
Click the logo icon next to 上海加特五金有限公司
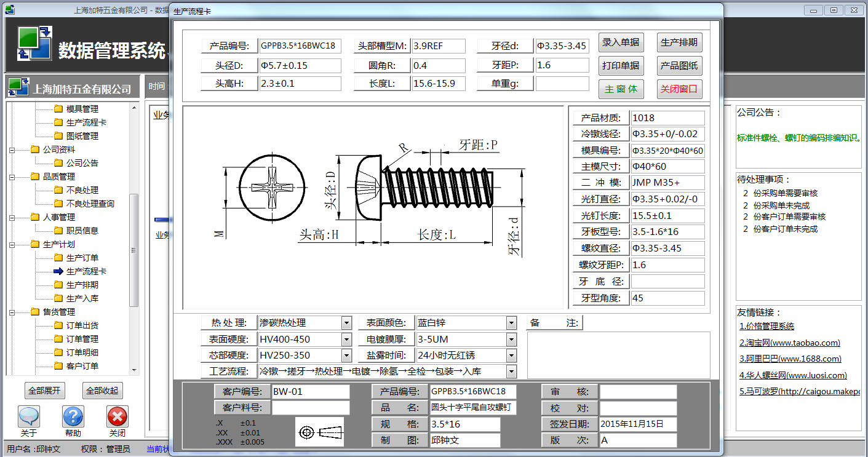pyautogui.click(x=18, y=87)
